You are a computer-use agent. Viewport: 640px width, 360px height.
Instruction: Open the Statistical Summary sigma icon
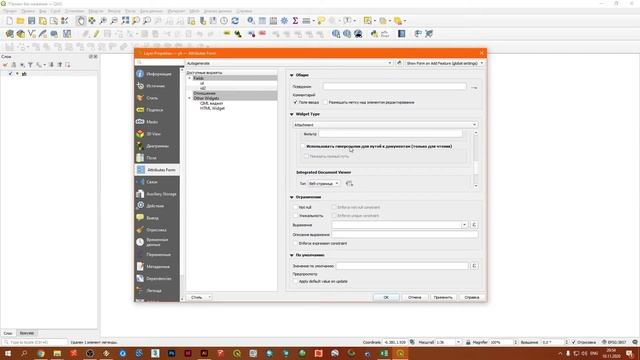pos(295,21)
